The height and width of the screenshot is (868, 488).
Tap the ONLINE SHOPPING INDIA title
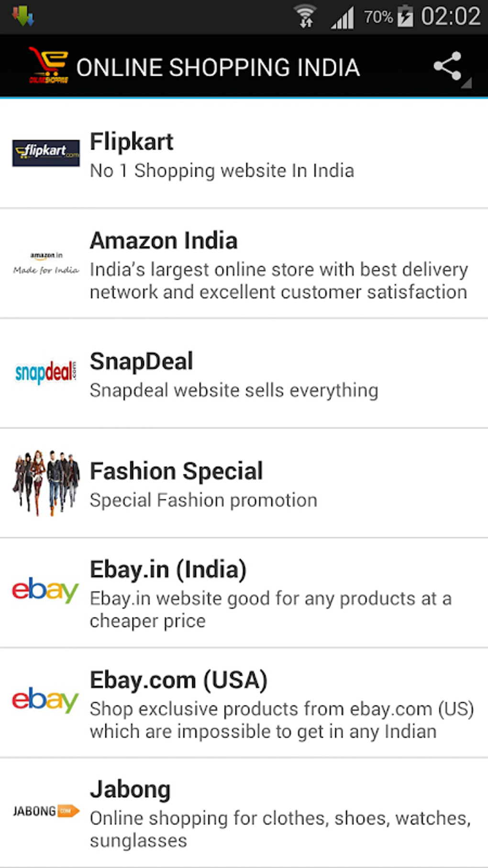[x=218, y=68]
